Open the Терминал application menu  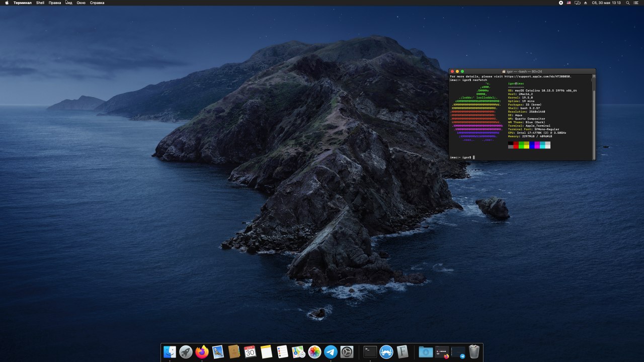click(x=23, y=3)
